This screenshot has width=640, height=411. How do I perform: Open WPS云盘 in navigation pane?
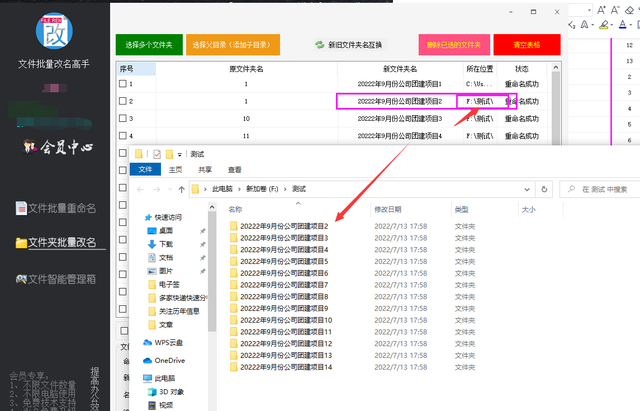[163, 342]
